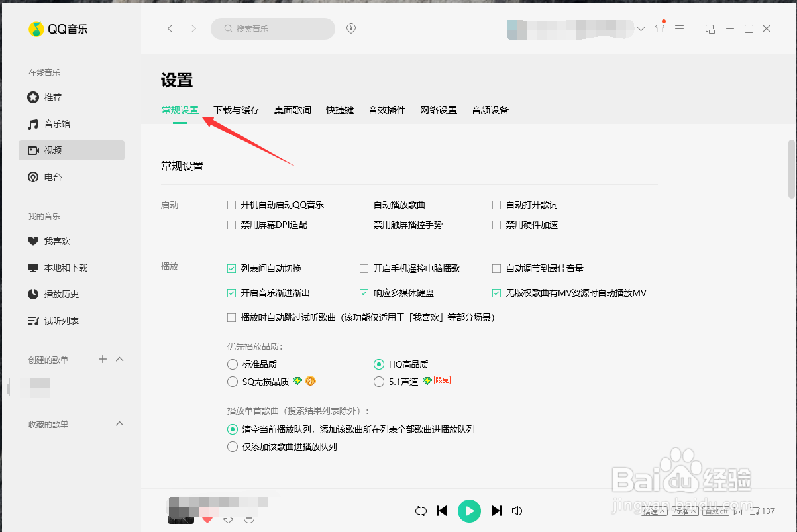Select the SQ无损品质 radio button
797x532 pixels.
[x=232, y=381]
